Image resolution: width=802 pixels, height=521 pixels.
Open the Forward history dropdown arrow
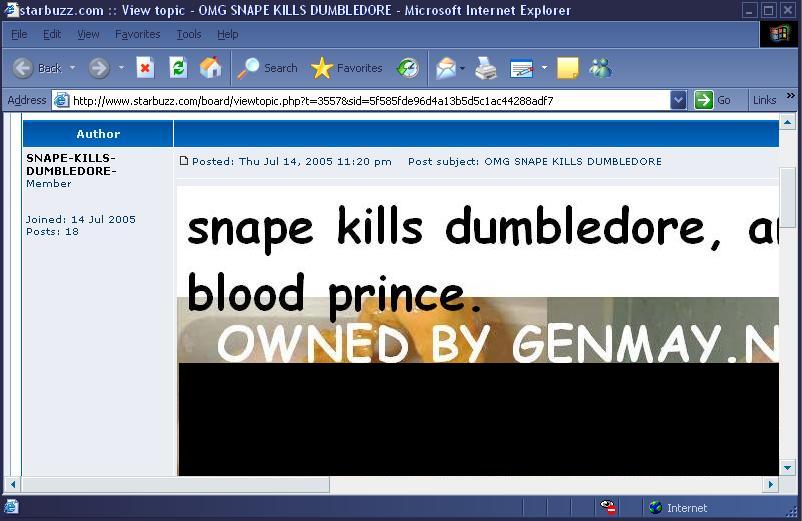(121, 67)
